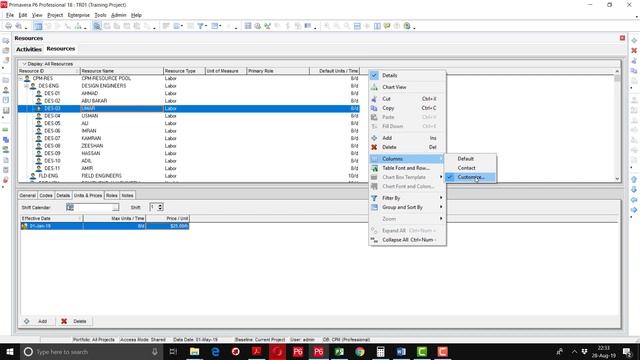
Task: Switch to the Roles details tab
Action: (111, 196)
